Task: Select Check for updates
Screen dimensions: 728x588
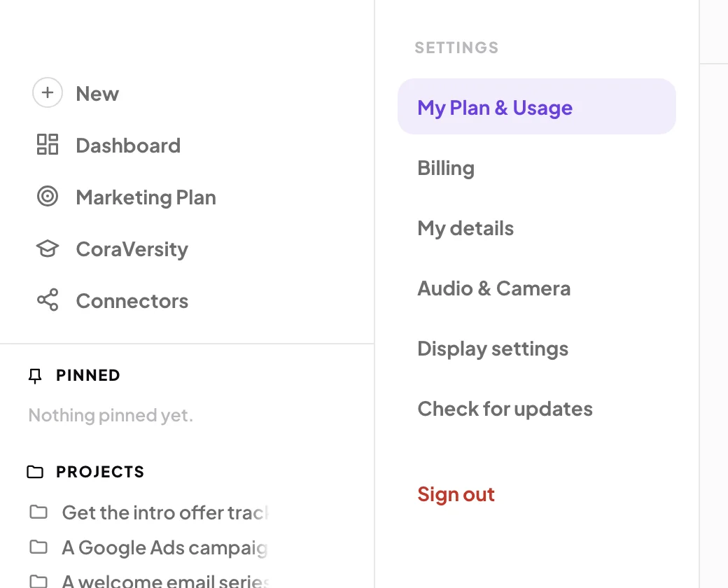Action: coord(505,409)
